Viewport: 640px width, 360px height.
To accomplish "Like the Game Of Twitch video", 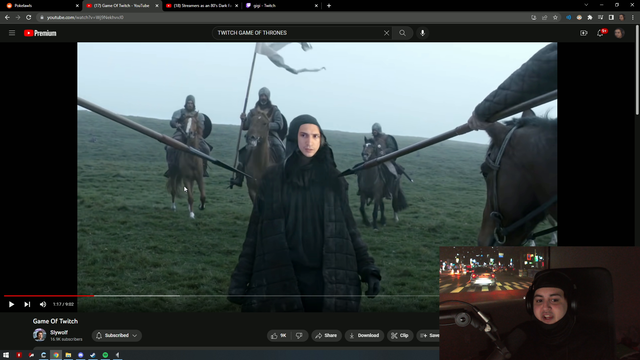I will (x=278, y=336).
